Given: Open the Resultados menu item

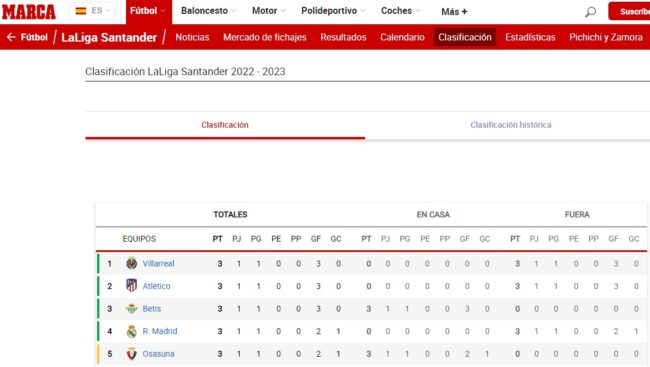Looking at the screenshot, I should click(x=343, y=37).
